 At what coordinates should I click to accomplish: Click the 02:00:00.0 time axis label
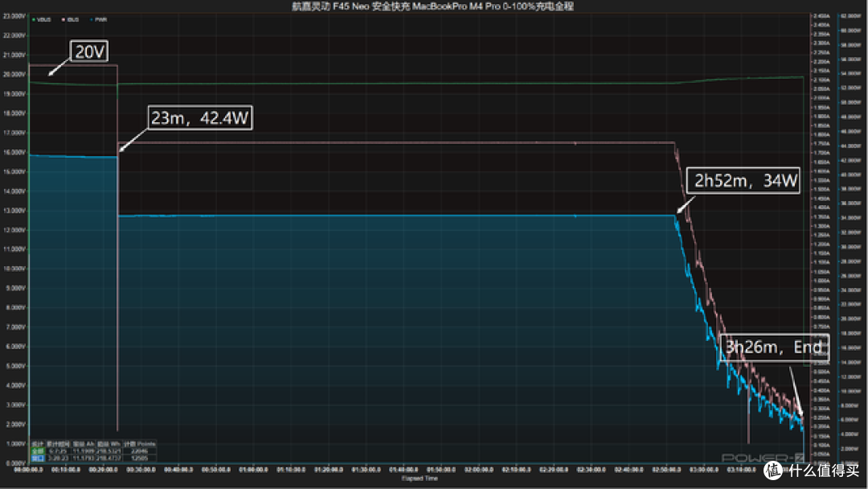tap(479, 470)
